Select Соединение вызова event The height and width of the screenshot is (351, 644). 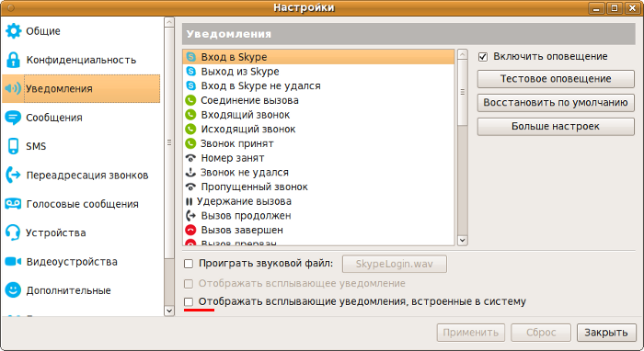318,100
